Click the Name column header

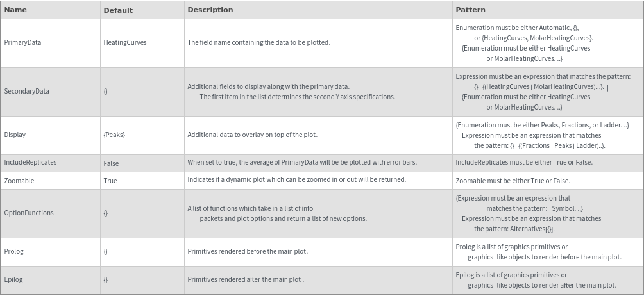(15, 10)
